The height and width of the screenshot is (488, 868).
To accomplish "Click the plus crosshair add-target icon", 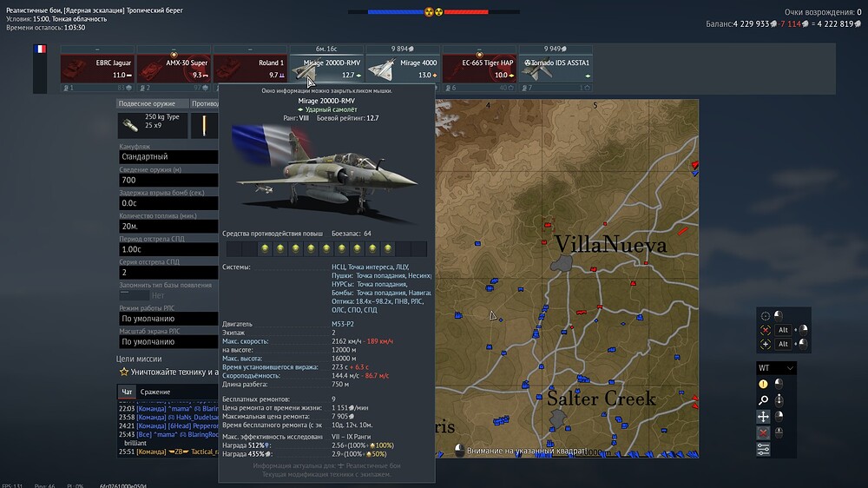I will tap(765, 344).
